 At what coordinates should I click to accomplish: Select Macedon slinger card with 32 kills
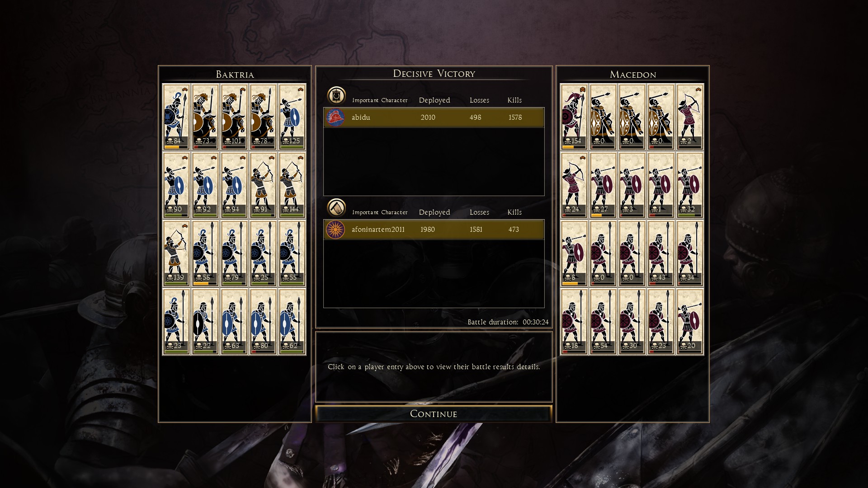[x=690, y=185]
